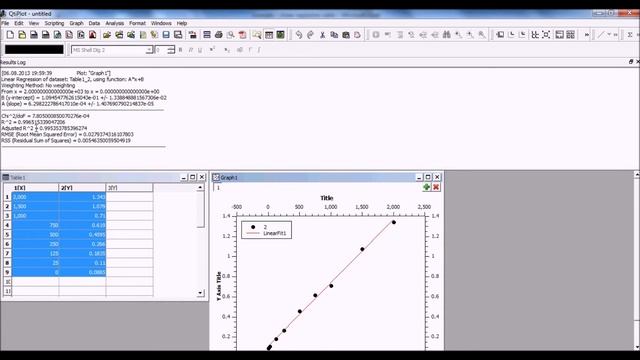
Task: Toggle Superscript formatting
Action: click(x=212, y=50)
